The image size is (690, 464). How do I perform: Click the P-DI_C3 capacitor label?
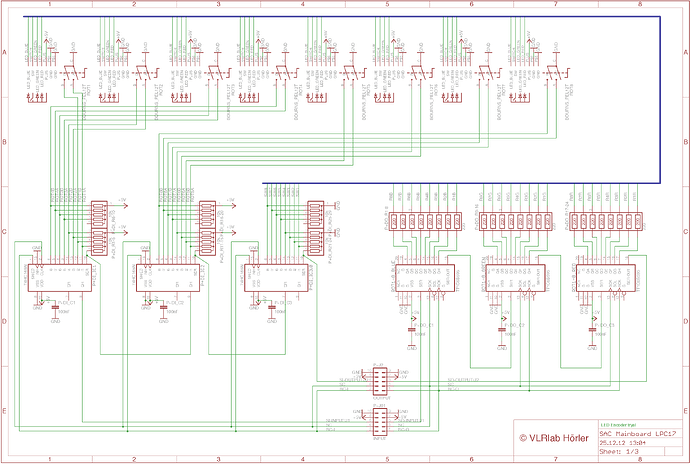(x=283, y=303)
